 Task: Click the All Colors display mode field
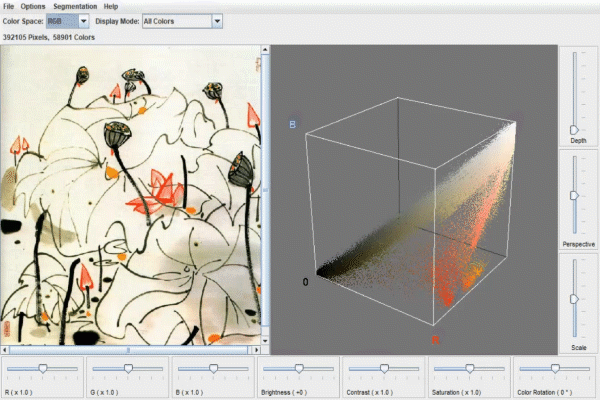pos(182,21)
